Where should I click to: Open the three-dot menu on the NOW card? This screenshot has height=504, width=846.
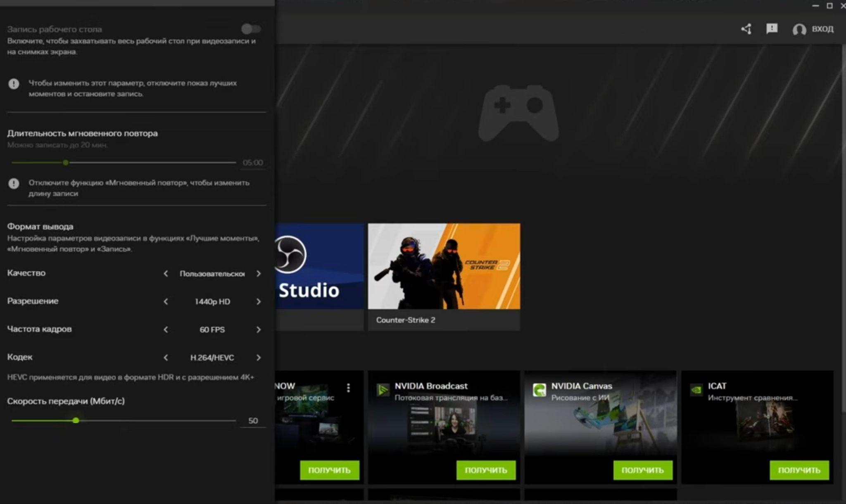(349, 388)
